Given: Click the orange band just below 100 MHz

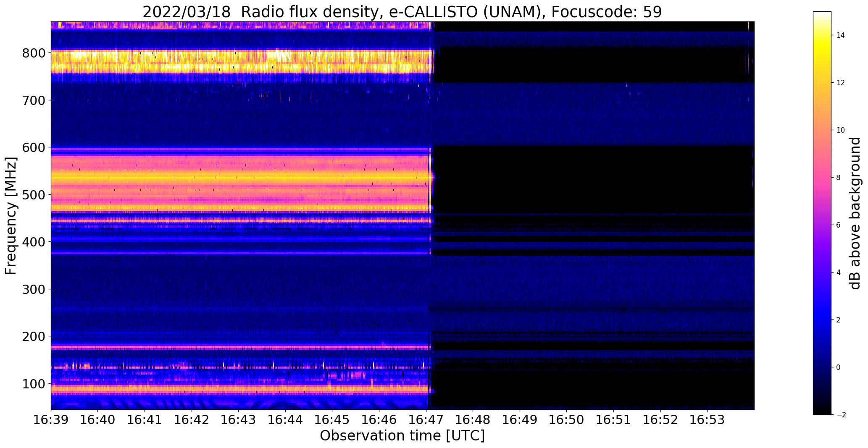Looking at the screenshot, I should (x=240, y=389).
